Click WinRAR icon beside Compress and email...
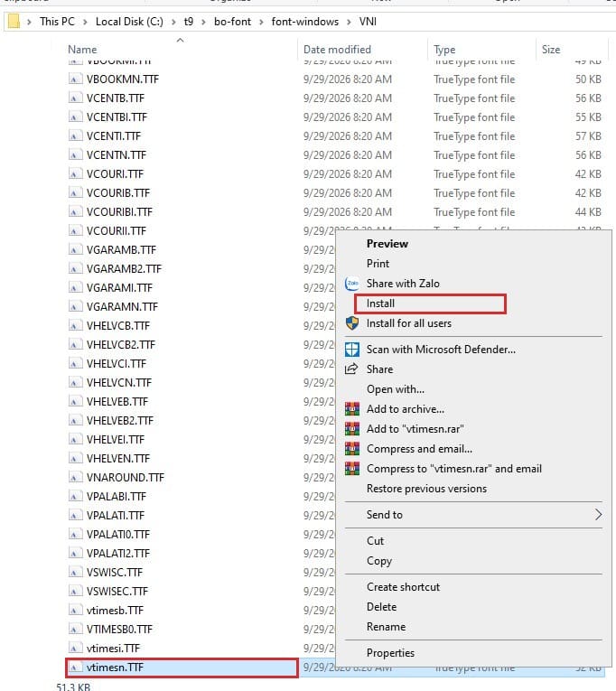The image size is (616, 691). (x=352, y=449)
